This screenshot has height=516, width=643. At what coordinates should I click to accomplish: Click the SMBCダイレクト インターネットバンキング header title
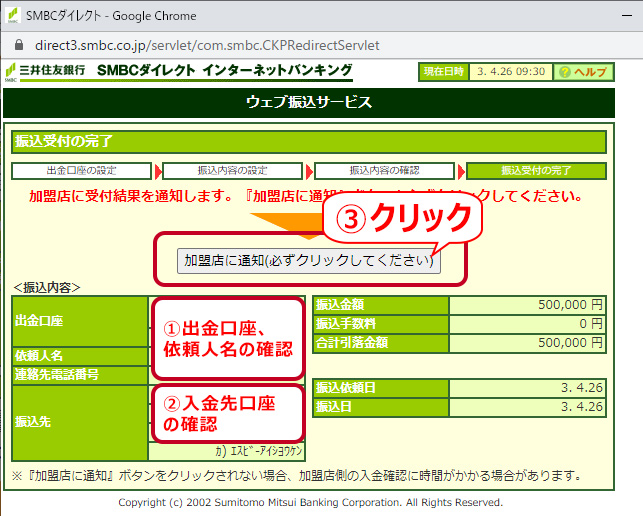225,71
